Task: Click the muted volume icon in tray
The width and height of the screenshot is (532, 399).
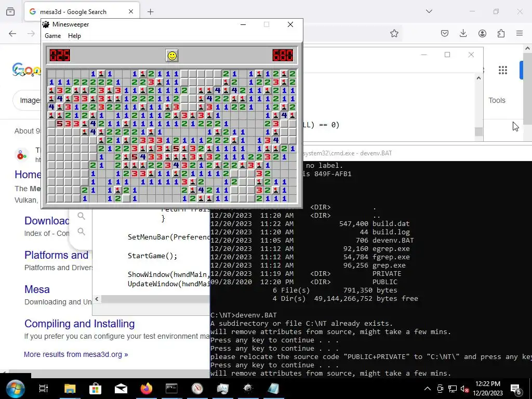Action: pos(465,389)
